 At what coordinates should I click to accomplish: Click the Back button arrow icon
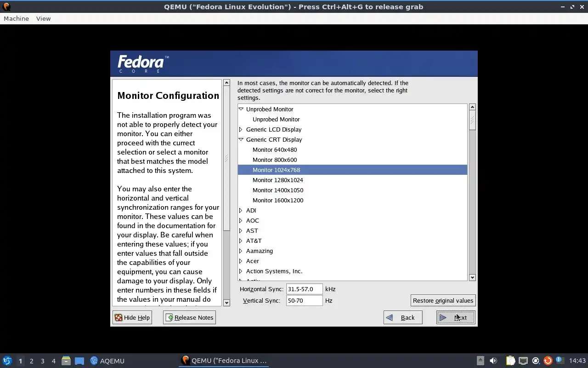[390, 317]
